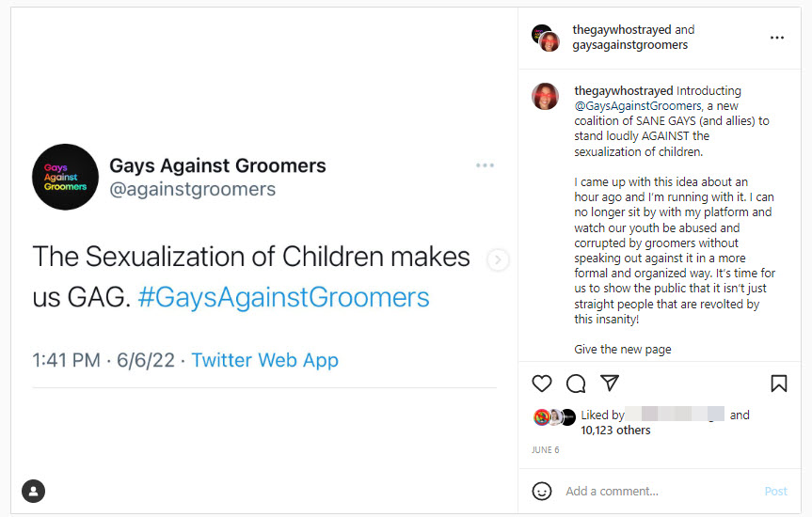The height and width of the screenshot is (517, 812).
Task: Click the tagged people icon on the image
Action: click(x=34, y=490)
